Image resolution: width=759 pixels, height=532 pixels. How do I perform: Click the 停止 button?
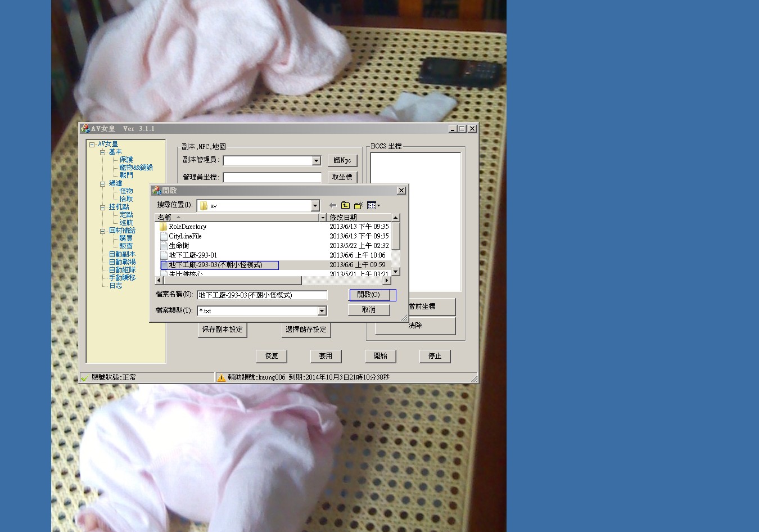point(435,356)
